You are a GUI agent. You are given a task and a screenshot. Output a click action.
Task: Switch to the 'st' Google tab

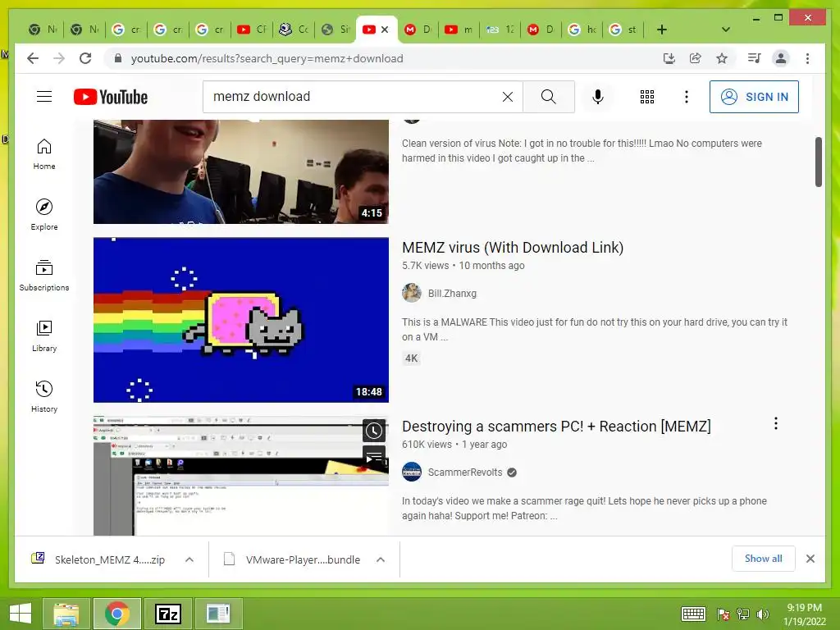coord(623,30)
